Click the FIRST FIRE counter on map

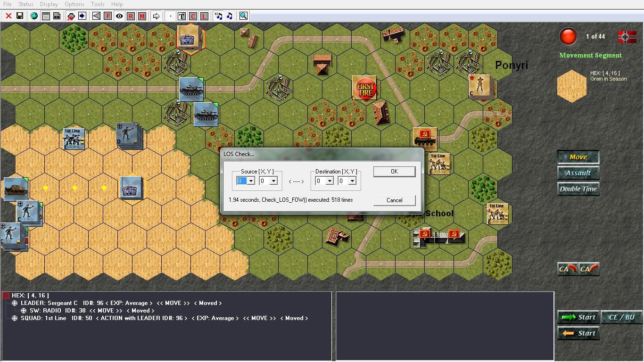[365, 88]
